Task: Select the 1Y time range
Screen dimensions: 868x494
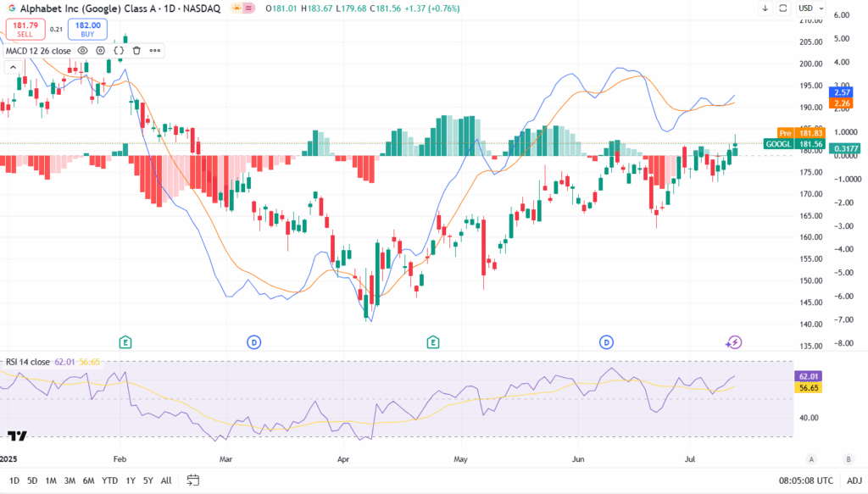Action: coord(131,480)
